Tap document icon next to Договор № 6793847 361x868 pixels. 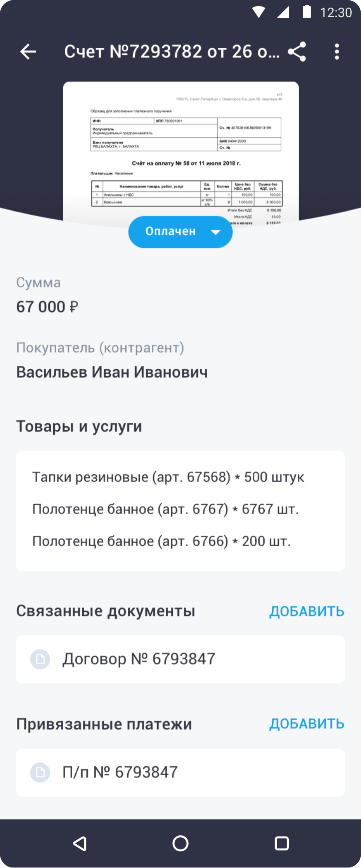40,659
